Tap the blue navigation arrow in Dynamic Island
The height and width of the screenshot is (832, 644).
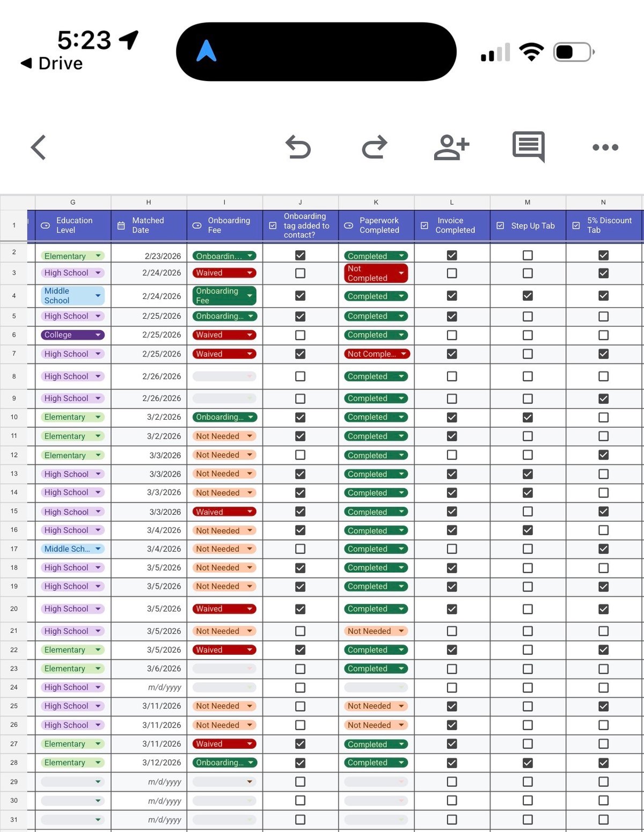(x=207, y=52)
